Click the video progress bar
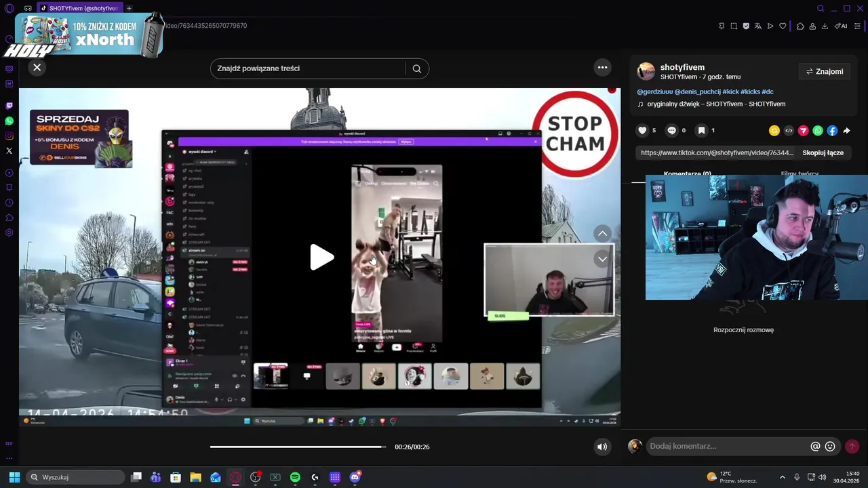Screen dimensions: 868x488 coord(298,447)
